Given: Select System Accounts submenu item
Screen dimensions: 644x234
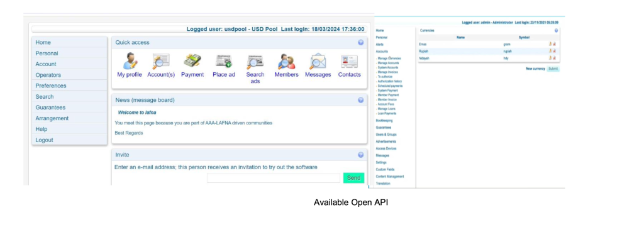Looking at the screenshot, I should coord(387,67).
